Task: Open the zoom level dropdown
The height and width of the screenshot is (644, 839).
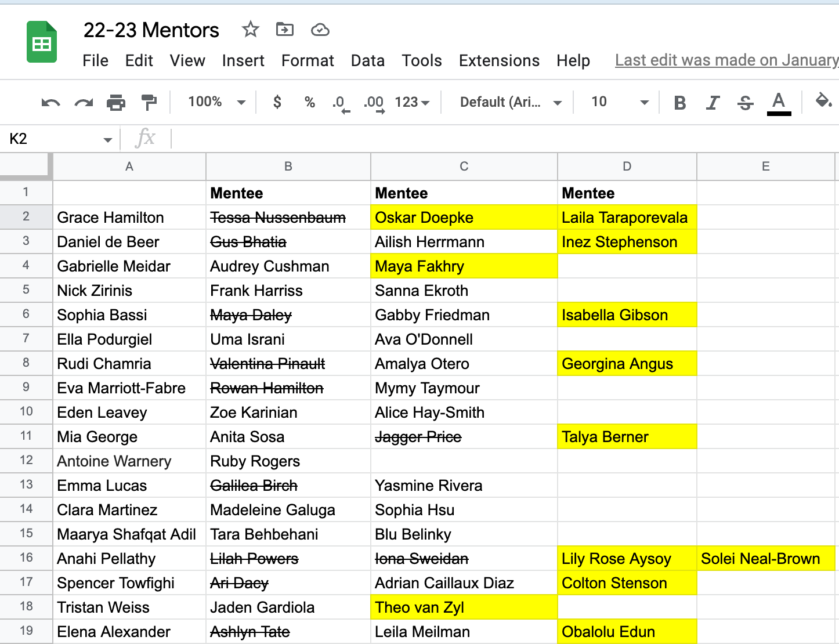Action: click(x=216, y=102)
